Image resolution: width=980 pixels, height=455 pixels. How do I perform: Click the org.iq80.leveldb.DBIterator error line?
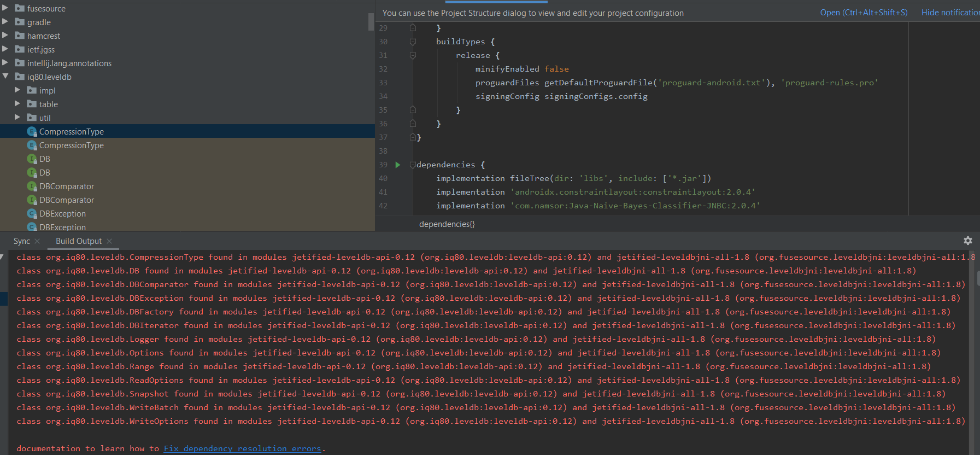pos(486,325)
